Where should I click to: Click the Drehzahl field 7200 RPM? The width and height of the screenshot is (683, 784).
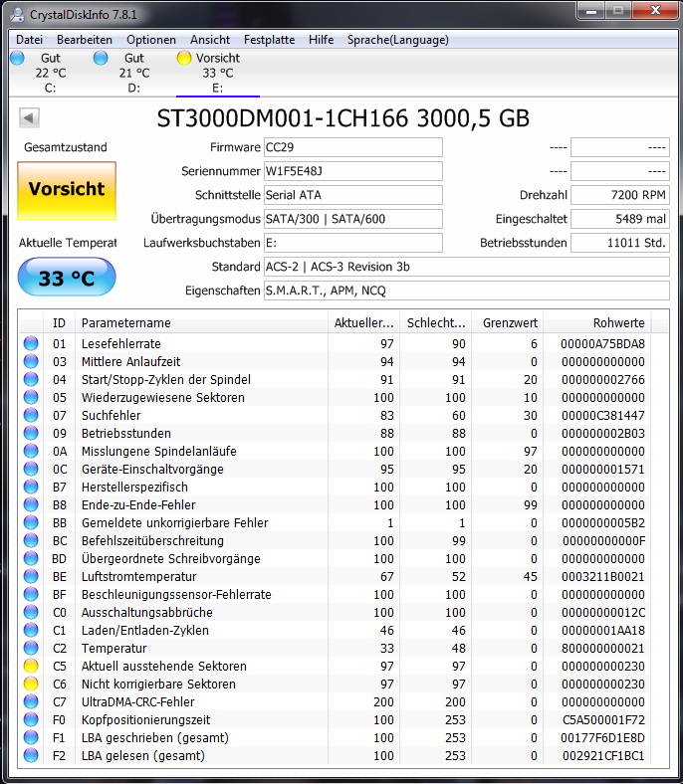pos(620,195)
